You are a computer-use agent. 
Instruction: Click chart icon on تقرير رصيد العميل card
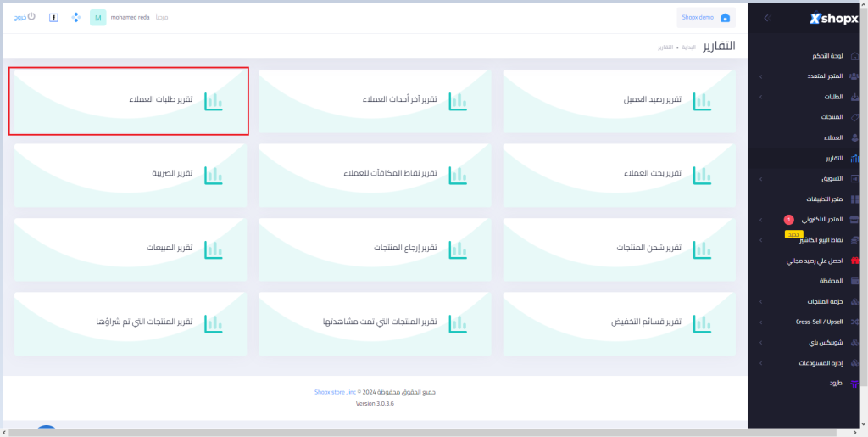[702, 100]
